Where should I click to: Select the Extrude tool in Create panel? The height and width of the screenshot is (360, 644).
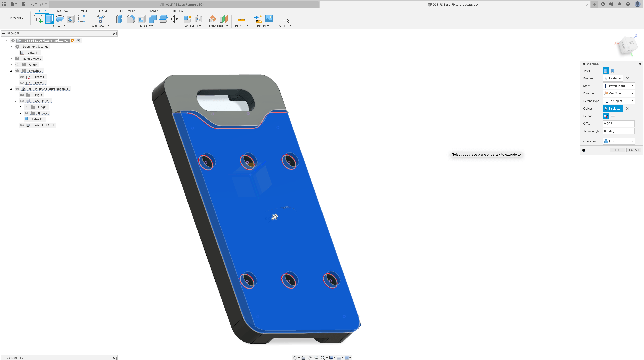[x=49, y=19]
